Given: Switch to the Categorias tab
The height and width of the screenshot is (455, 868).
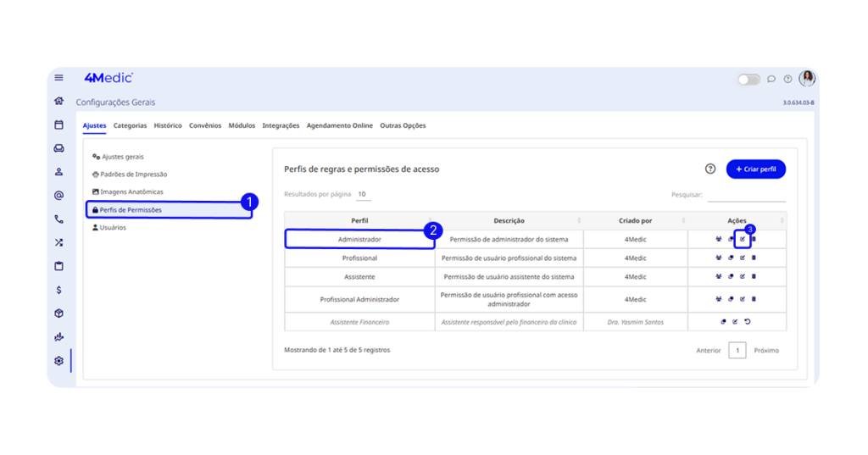Looking at the screenshot, I should (x=130, y=125).
